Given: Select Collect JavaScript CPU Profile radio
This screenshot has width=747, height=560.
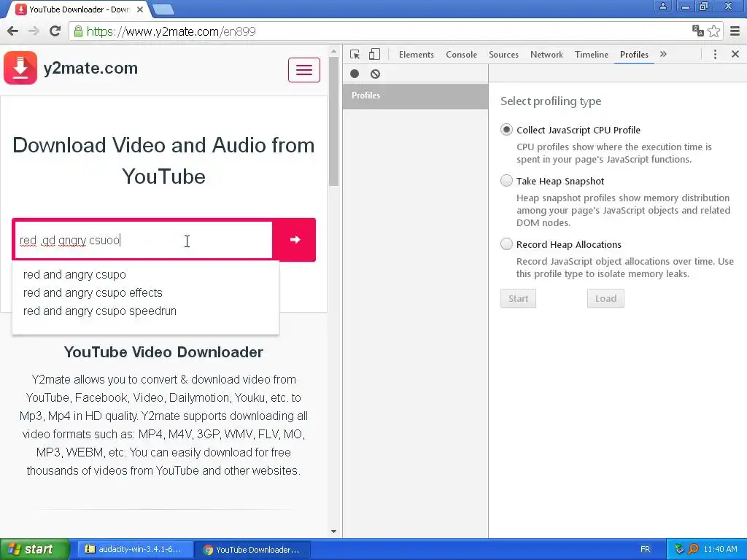Looking at the screenshot, I should (506, 130).
